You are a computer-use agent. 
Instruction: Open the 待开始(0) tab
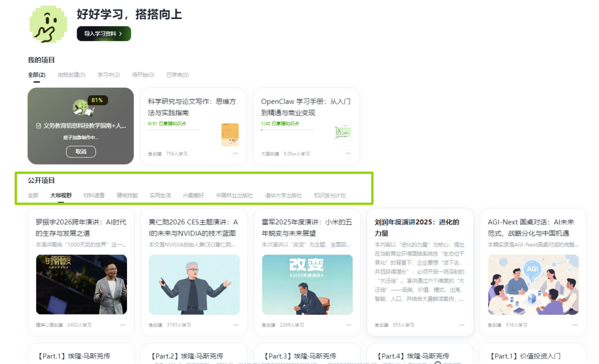click(x=143, y=75)
